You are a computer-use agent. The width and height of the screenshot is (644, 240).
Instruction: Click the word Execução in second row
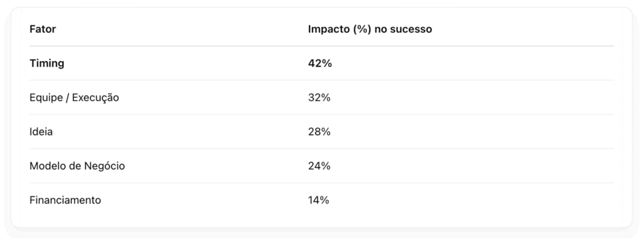[x=96, y=98]
